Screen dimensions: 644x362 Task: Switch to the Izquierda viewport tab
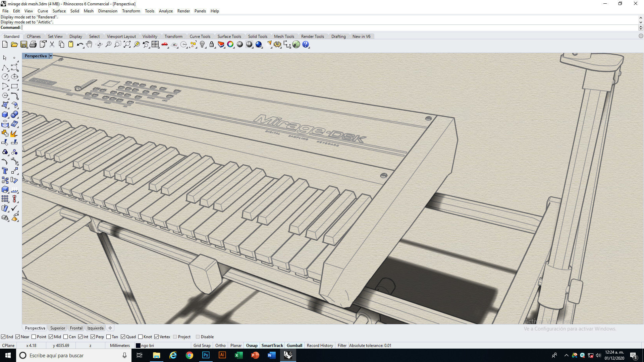[x=95, y=328]
